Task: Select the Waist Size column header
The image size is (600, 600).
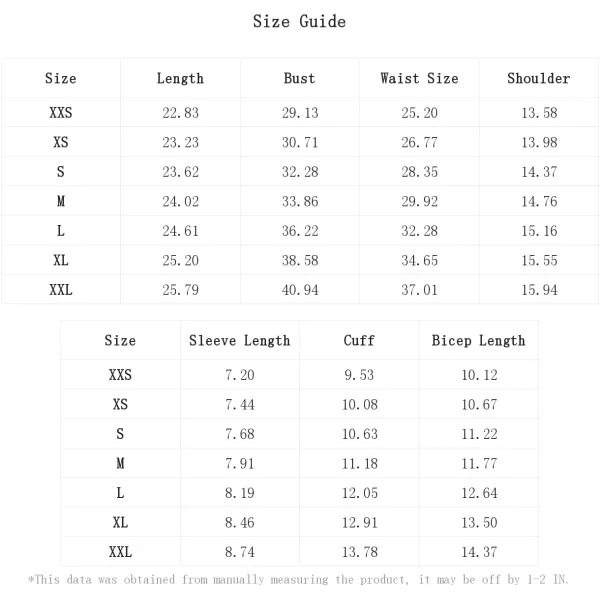Action: (x=419, y=78)
